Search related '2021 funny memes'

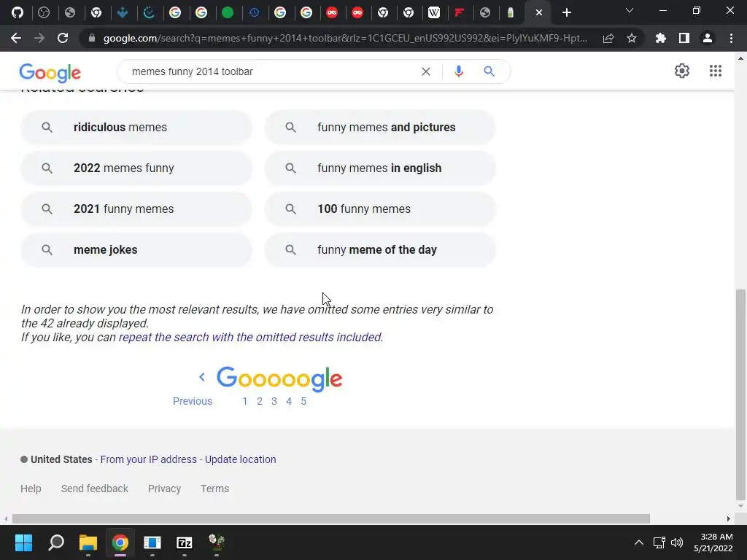pos(136,209)
